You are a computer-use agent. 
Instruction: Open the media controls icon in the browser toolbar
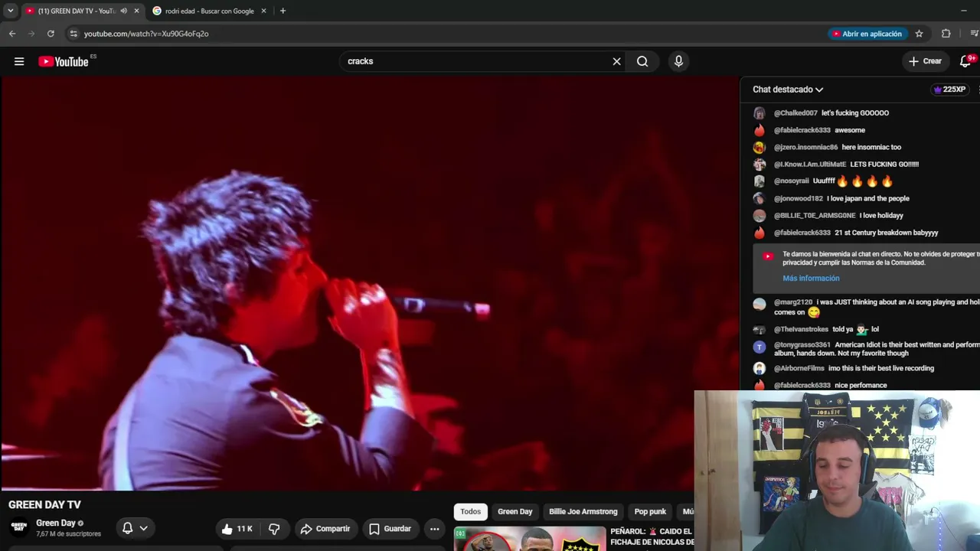[974, 34]
